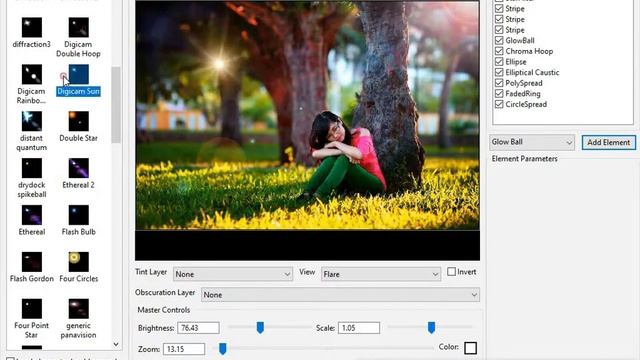Open the View dropdown set to Flare
640x360 pixels.
click(x=381, y=274)
